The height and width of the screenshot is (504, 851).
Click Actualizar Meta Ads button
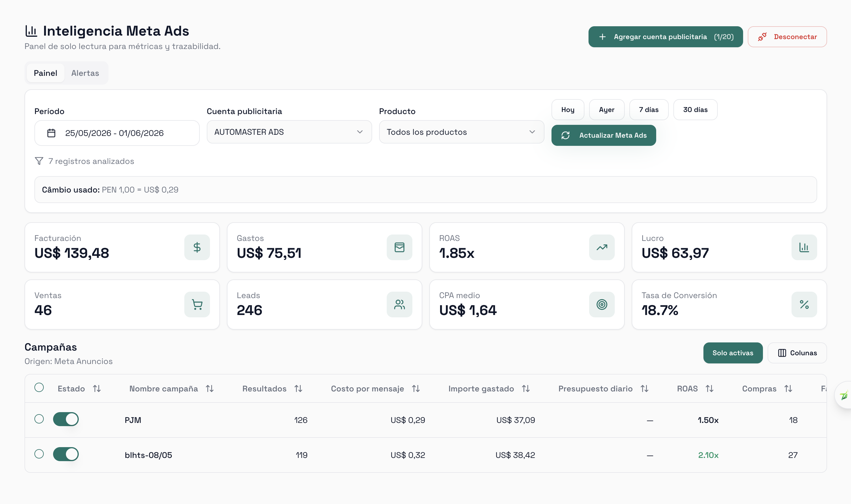coord(603,135)
